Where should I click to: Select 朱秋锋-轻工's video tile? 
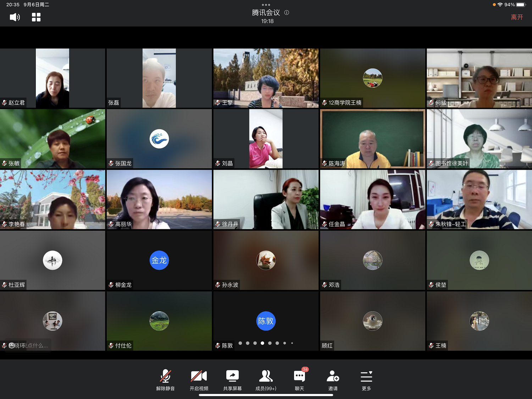tap(479, 199)
